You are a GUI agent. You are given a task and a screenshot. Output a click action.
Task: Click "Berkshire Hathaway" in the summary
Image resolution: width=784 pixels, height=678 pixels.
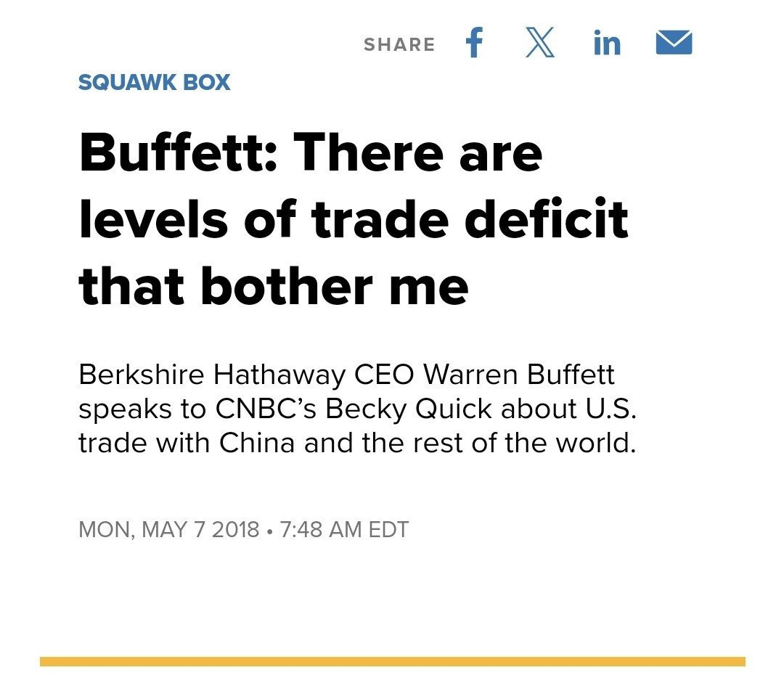[x=211, y=375]
